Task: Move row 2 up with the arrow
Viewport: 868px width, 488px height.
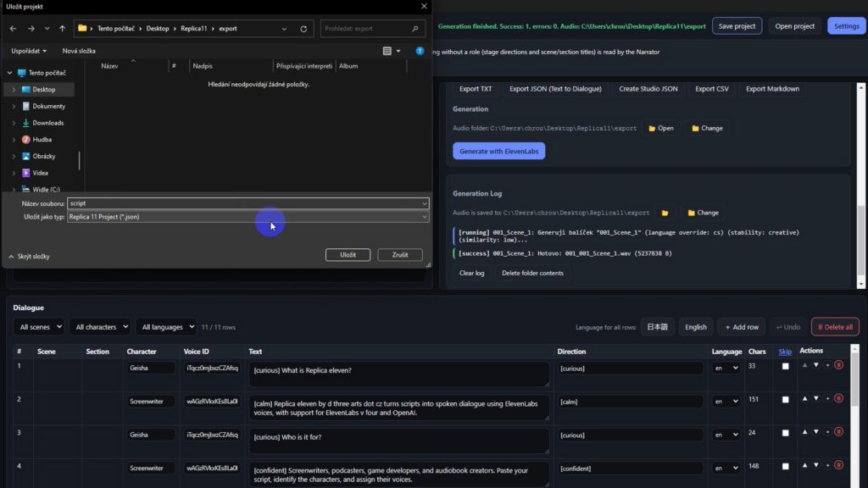Action: click(804, 398)
